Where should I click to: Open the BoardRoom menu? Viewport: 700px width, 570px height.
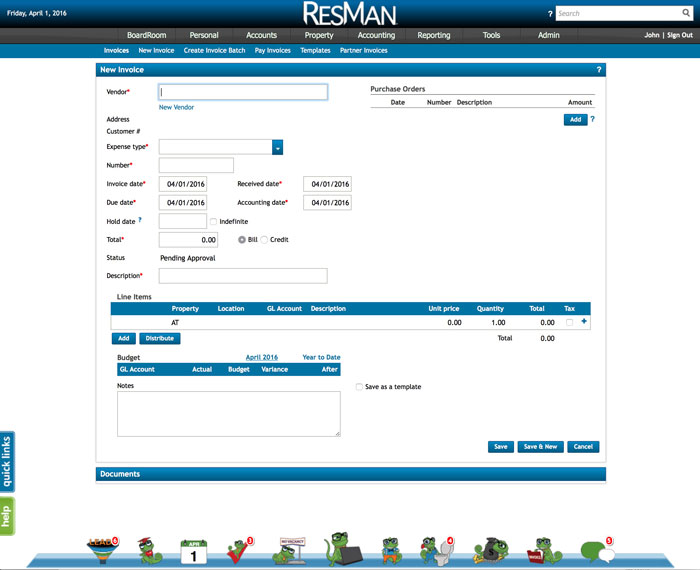tap(146, 35)
